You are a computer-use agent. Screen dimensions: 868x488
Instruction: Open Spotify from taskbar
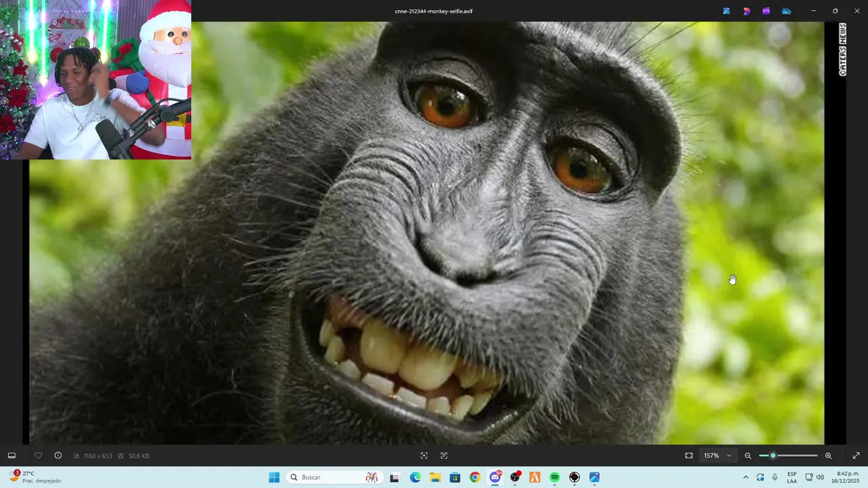(555, 477)
